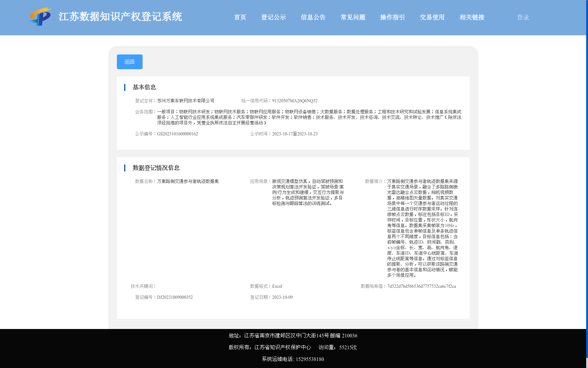Select the 数据登记情况信息 section heading

[156, 168]
